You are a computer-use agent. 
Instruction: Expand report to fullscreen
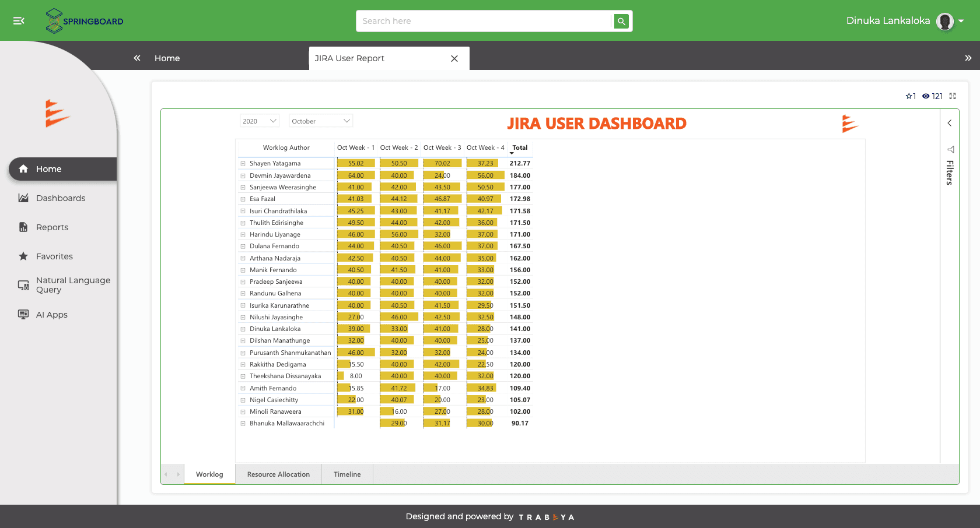(x=953, y=96)
